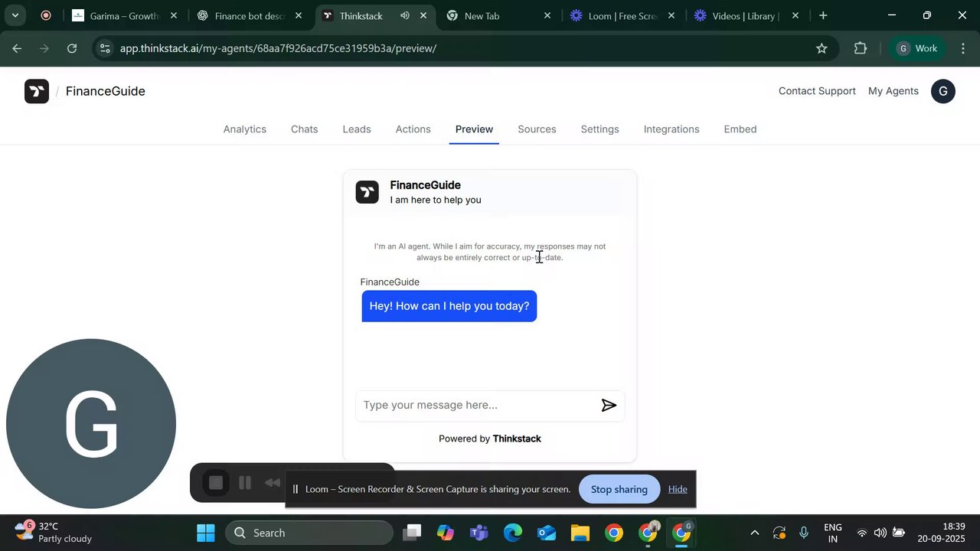Click the recording indicator tab icon
This screenshot has height=551, width=980.
[45, 15]
